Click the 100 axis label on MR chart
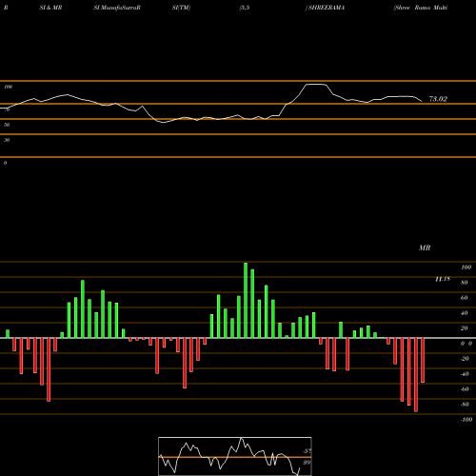Image resolution: width=476 pixels, height=476 pixels. (466, 268)
